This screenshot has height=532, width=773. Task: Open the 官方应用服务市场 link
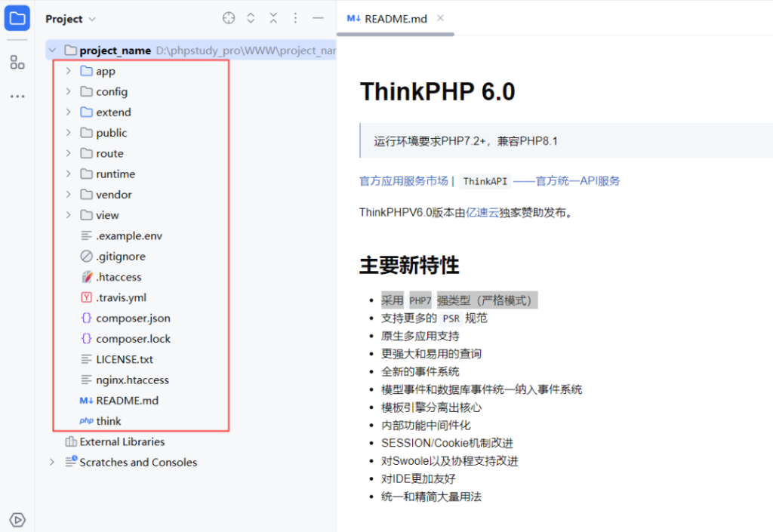coord(403,181)
